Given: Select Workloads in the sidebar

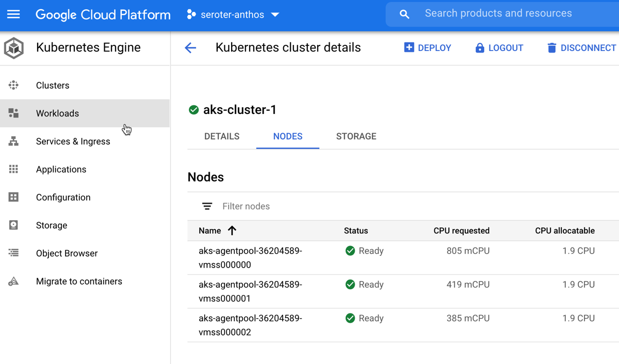Looking at the screenshot, I should (x=57, y=113).
